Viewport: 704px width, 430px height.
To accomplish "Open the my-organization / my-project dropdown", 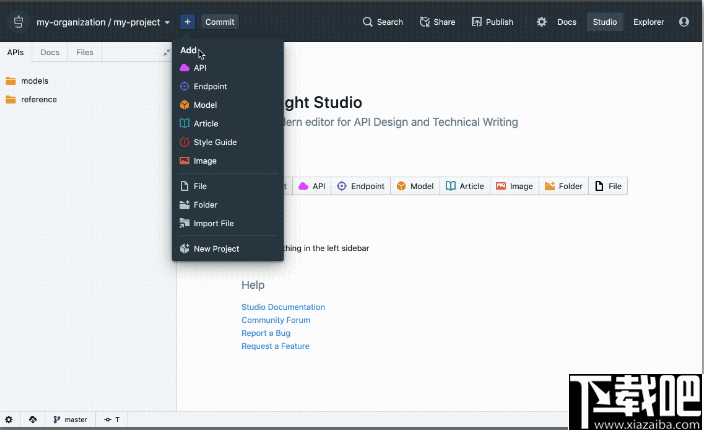I will pyautogui.click(x=103, y=22).
